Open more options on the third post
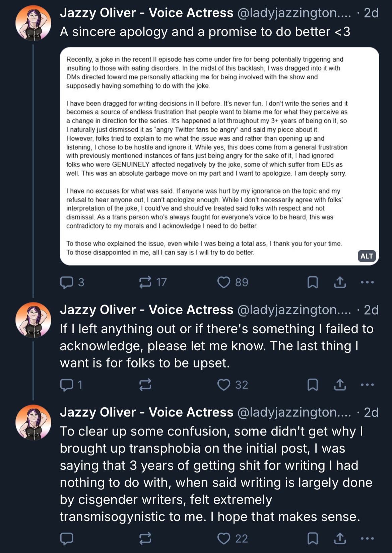 point(368,539)
